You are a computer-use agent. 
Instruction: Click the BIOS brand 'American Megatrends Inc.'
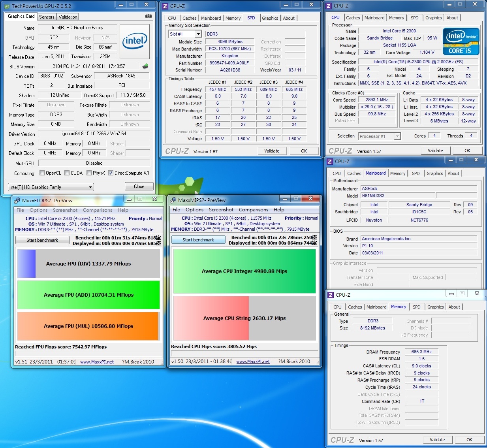click(x=419, y=239)
